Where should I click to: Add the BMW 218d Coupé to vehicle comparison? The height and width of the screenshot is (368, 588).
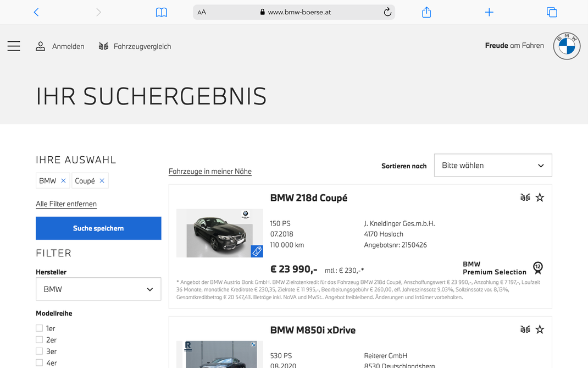click(525, 197)
